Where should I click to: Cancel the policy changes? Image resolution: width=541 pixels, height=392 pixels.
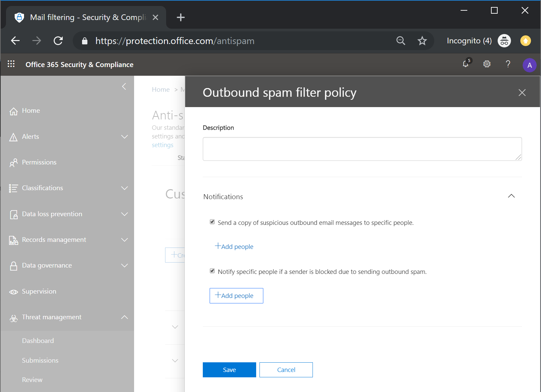tap(286, 370)
